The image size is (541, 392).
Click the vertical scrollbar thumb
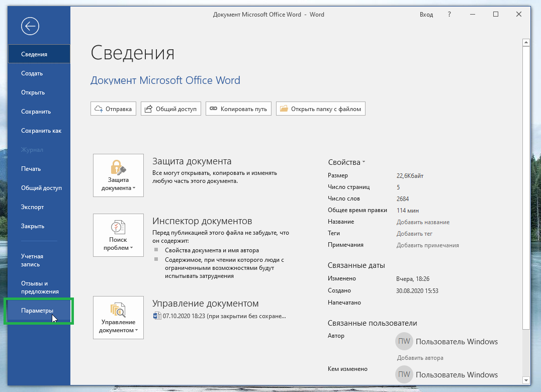526,188
